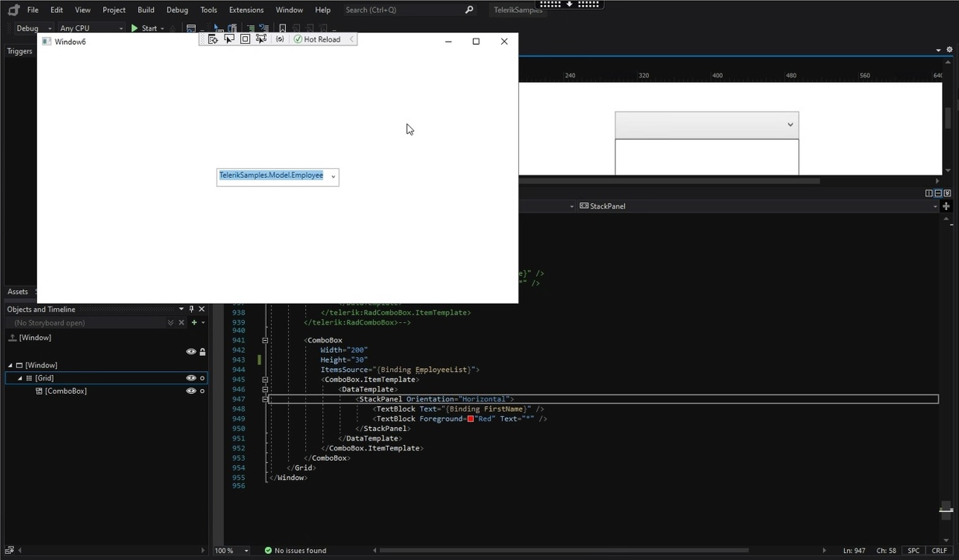Open the View menu
Viewport: 959px width, 560px height.
coord(82,10)
